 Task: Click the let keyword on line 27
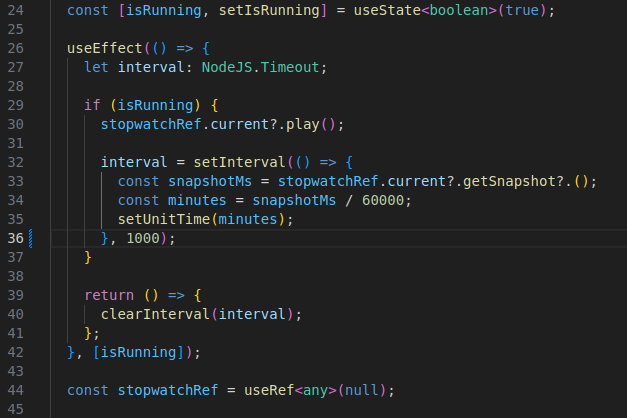[96, 67]
